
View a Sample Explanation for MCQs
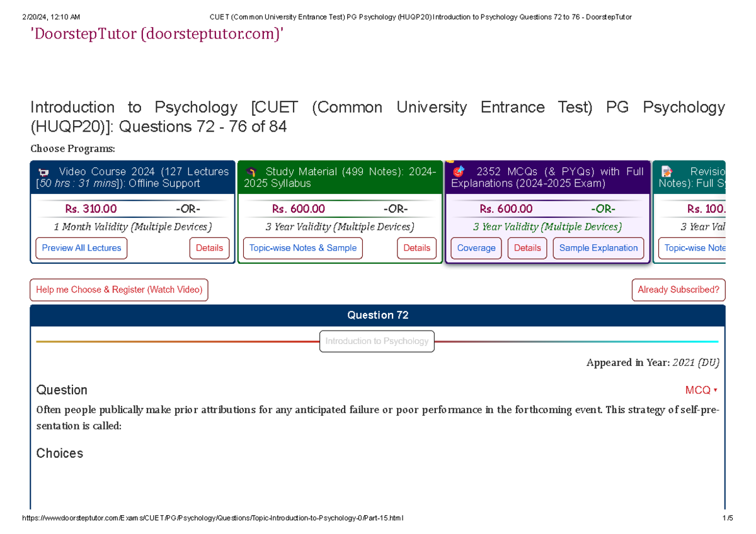point(598,248)
